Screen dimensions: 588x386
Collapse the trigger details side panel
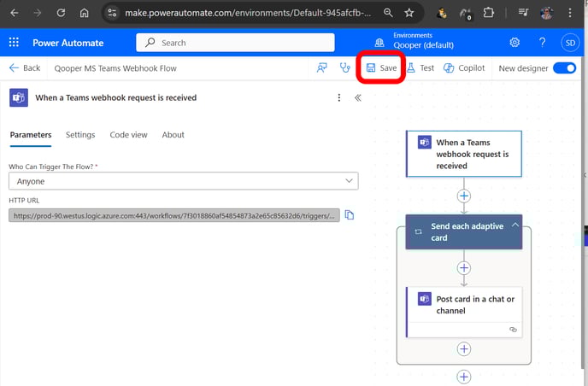[x=358, y=98]
